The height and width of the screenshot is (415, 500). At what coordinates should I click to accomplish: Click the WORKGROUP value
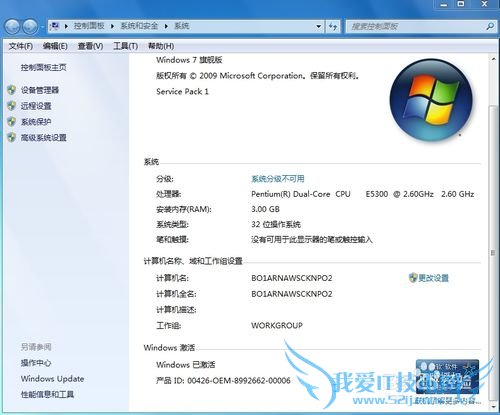pyautogui.click(x=277, y=325)
